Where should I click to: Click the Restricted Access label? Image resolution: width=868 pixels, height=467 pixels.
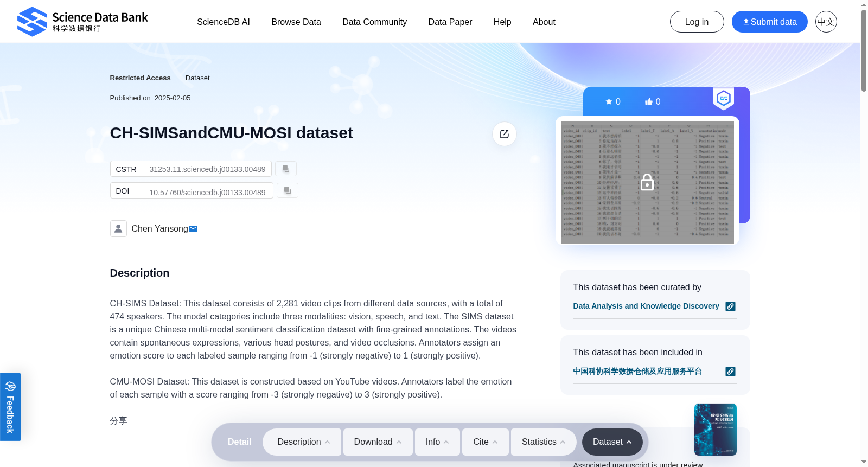[140, 78]
